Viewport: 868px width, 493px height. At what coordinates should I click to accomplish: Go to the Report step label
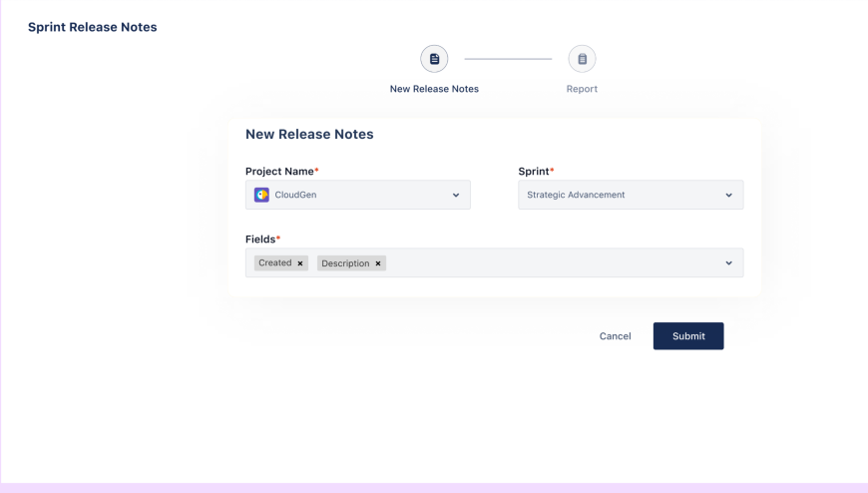582,89
